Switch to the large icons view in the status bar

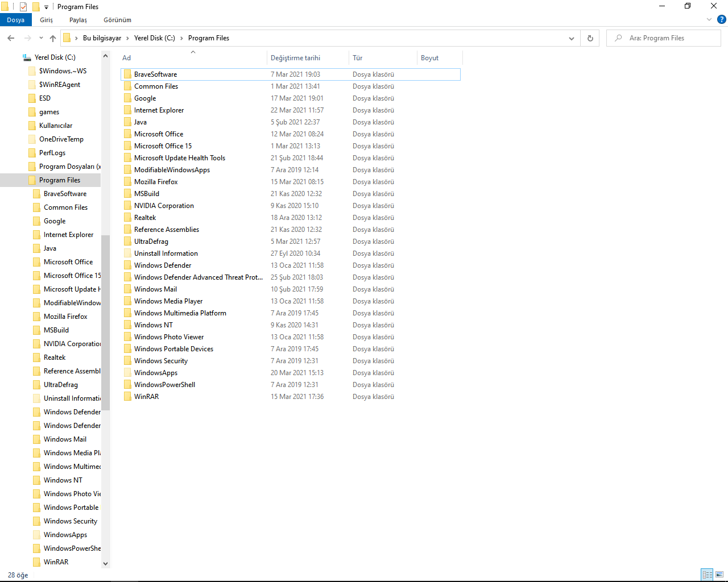(719, 575)
